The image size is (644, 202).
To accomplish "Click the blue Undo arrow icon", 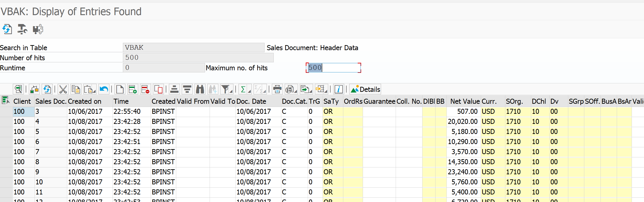I will click(104, 89).
